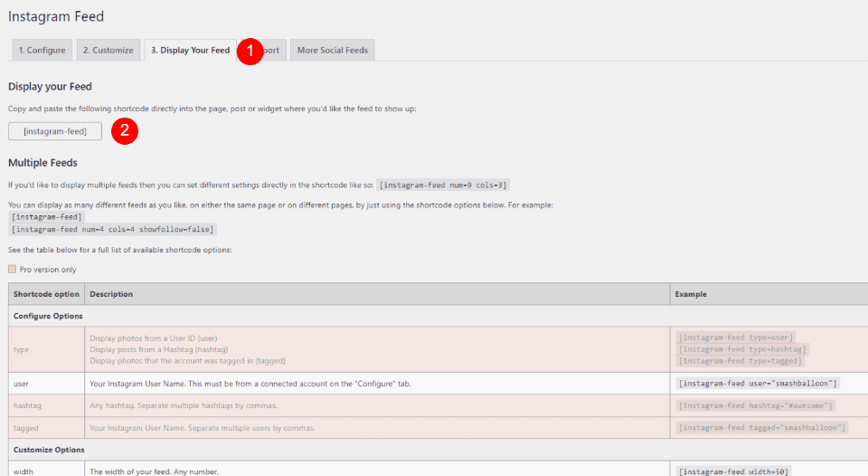Image resolution: width=868 pixels, height=476 pixels.
Task: Open the 1. Configure tab
Action: pyautogui.click(x=42, y=51)
